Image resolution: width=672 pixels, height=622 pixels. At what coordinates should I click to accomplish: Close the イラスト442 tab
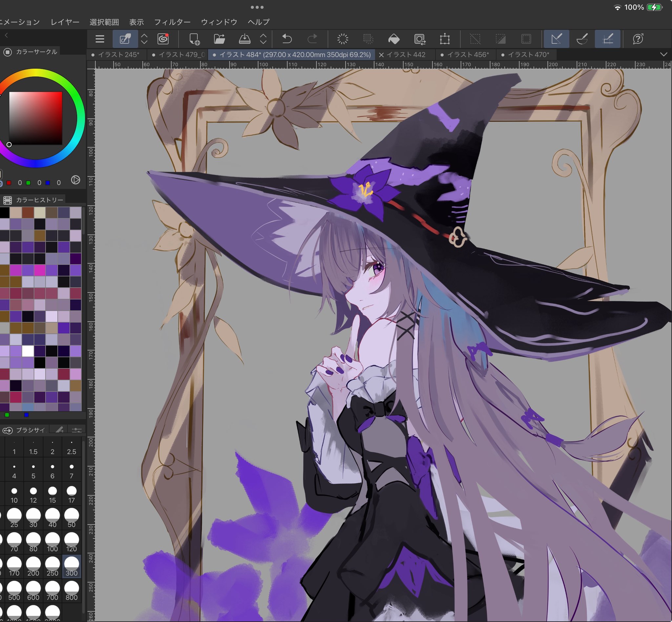click(381, 55)
